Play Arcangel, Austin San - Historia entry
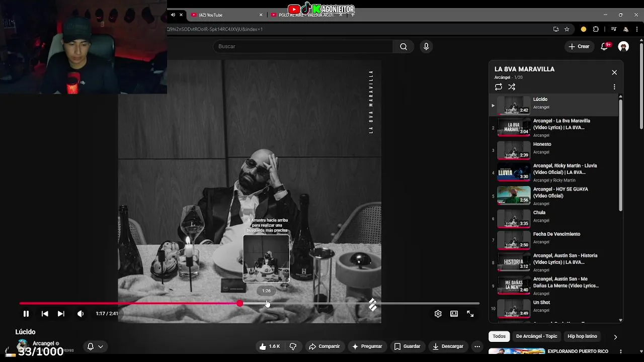The image size is (644, 362). coord(553,262)
